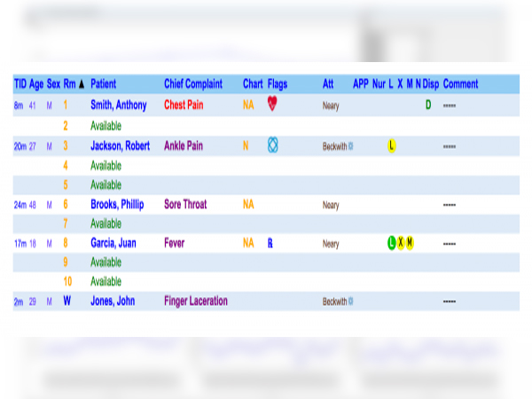Select Available in room 5
The height and width of the screenshot is (399, 532).
106,185
